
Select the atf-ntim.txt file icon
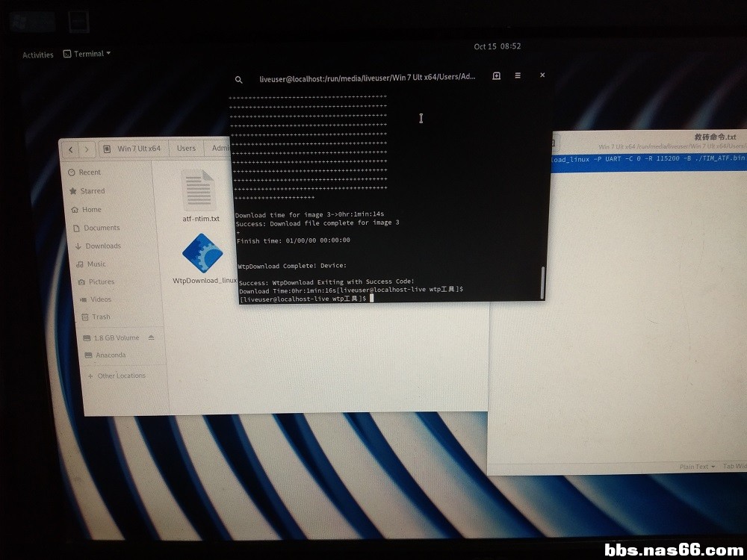pos(199,190)
